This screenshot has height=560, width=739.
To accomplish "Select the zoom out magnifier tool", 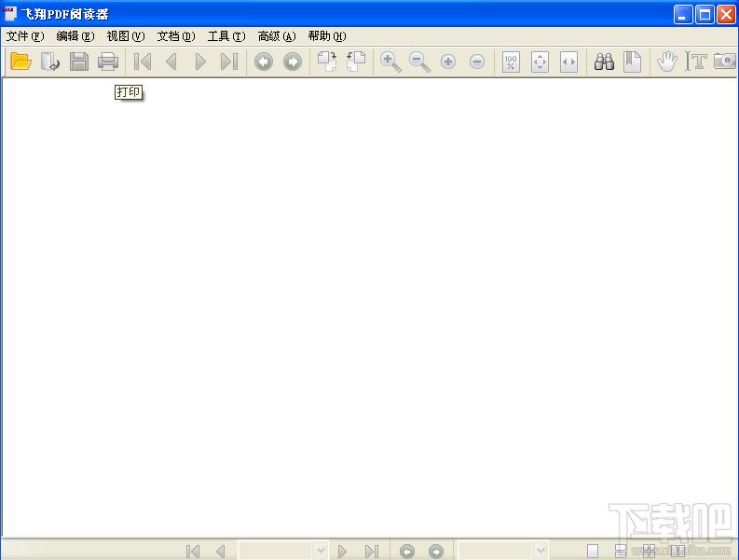I will click(x=419, y=61).
